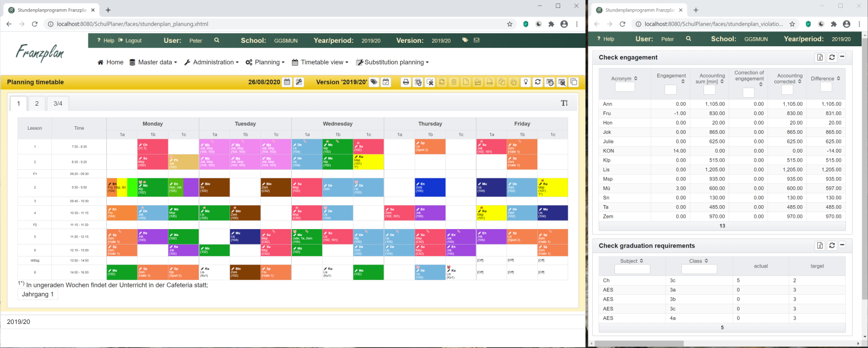This screenshot has width=868, height=348.
Task: Click the tag icon next to Version '2019/20'
Action: point(374,82)
